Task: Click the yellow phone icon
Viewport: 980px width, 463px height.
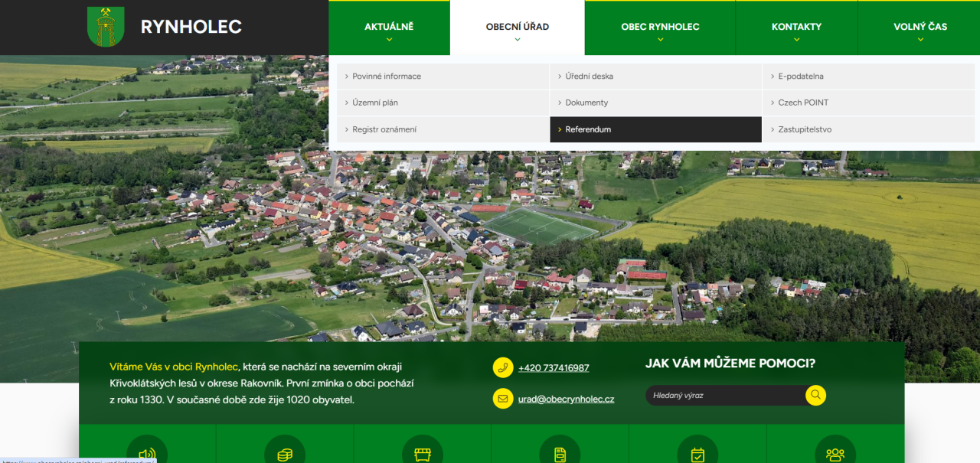Action: [503, 367]
